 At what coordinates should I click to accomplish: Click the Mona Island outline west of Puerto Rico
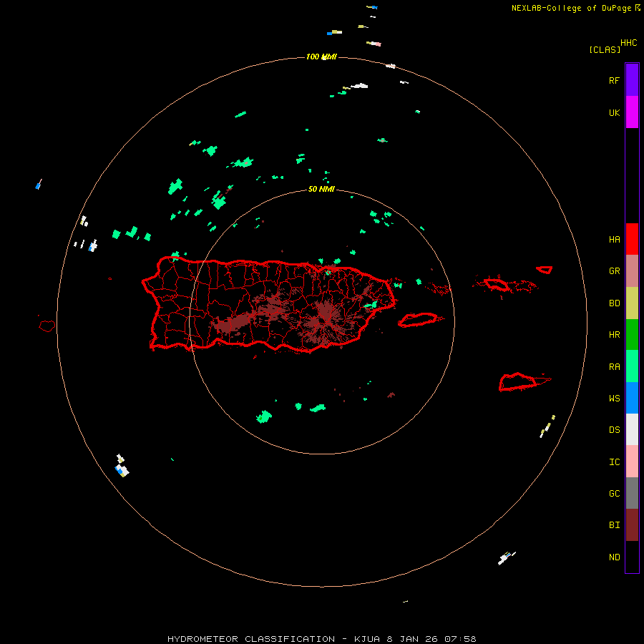[47, 326]
